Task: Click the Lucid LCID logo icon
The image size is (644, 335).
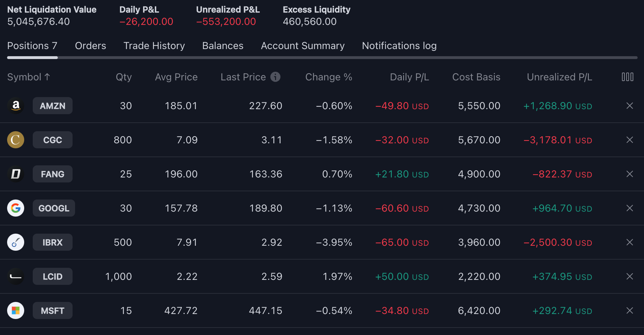Action: (x=16, y=276)
